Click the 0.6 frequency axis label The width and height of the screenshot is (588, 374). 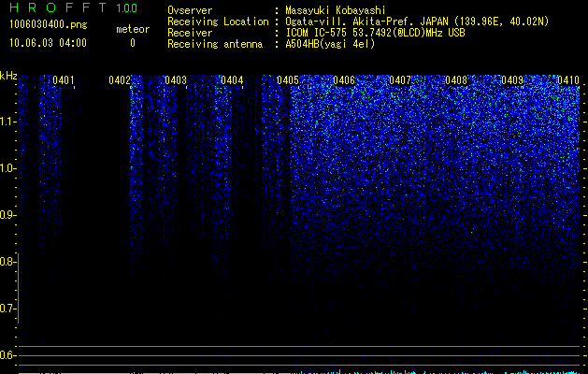click(x=7, y=355)
